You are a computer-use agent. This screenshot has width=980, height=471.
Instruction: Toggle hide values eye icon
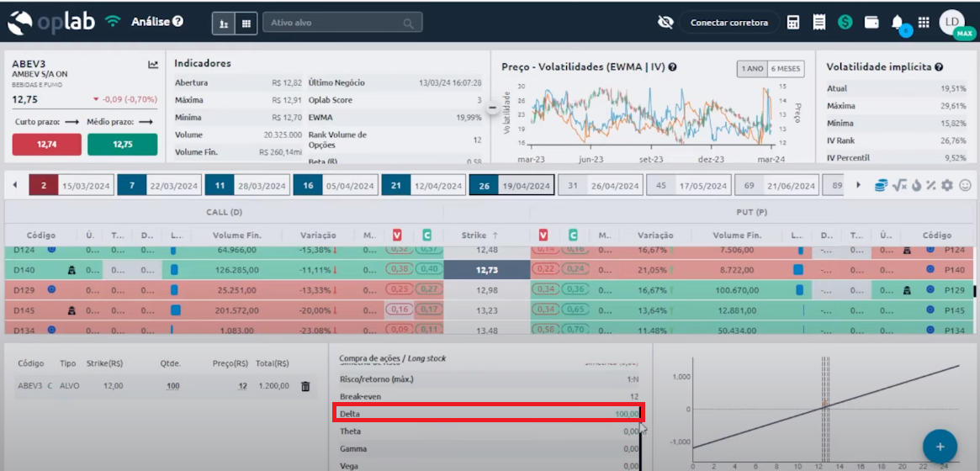[665, 23]
